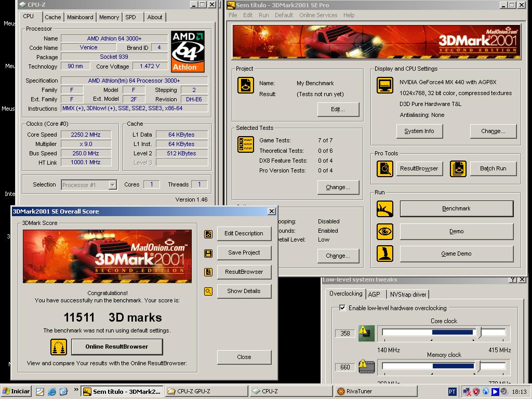Image resolution: width=532 pixels, height=399 pixels.
Task: Switch to the Mainboard tab in CPU-Z
Action: (80, 17)
